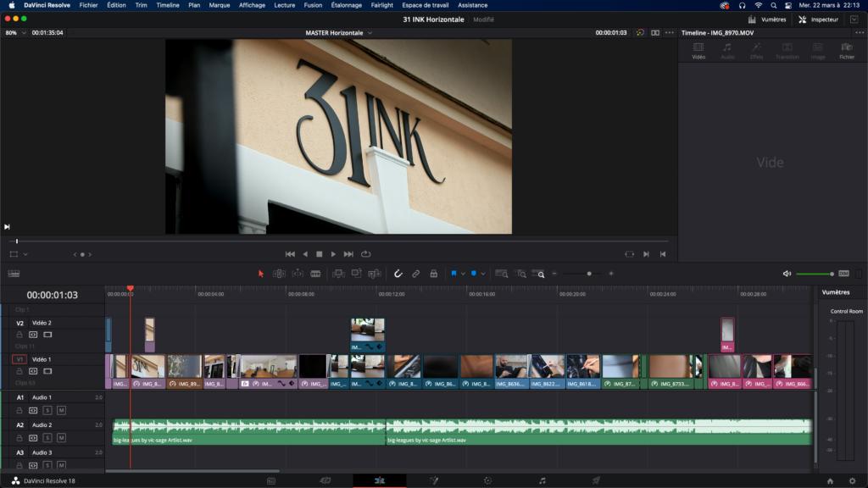
Task: Open the Fichier menu
Action: click(88, 6)
